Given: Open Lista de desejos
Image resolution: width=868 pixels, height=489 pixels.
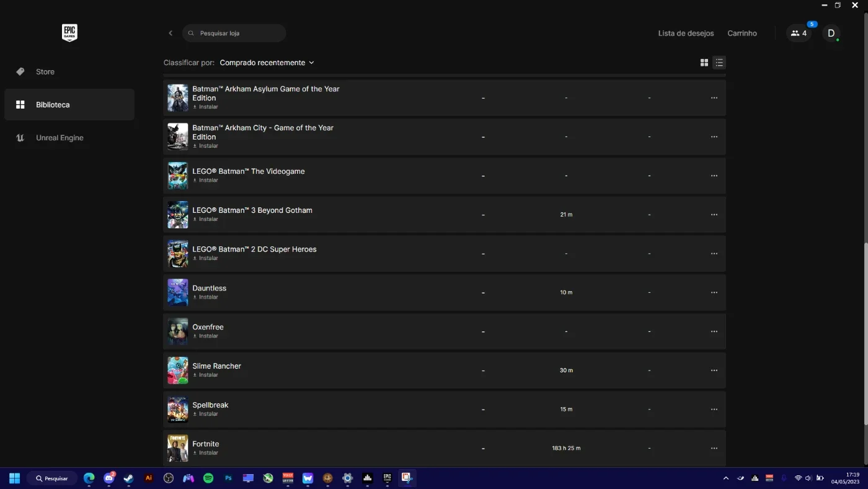Looking at the screenshot, I should click(x=686, y=34).
